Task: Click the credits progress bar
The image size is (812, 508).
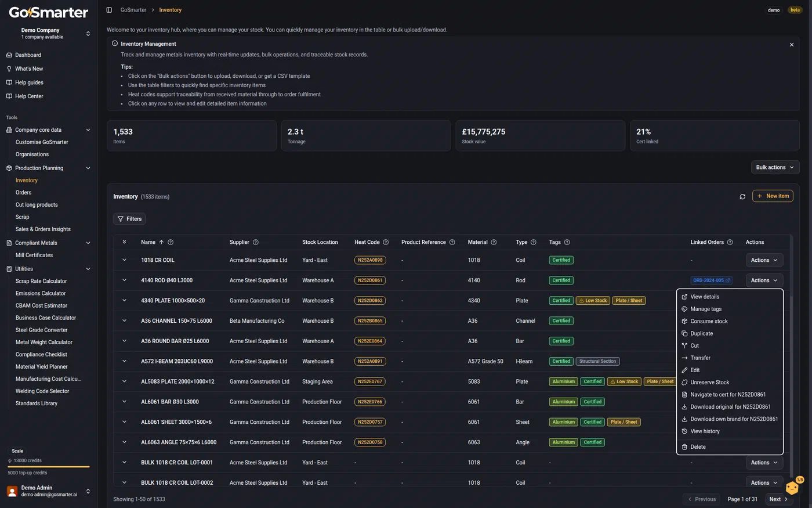Action: (49, 466)
